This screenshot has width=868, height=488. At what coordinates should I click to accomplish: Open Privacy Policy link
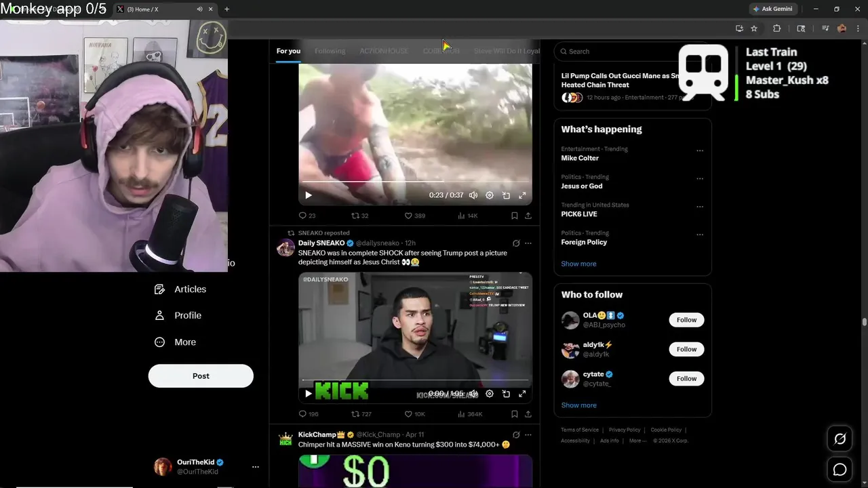(625, 430)
